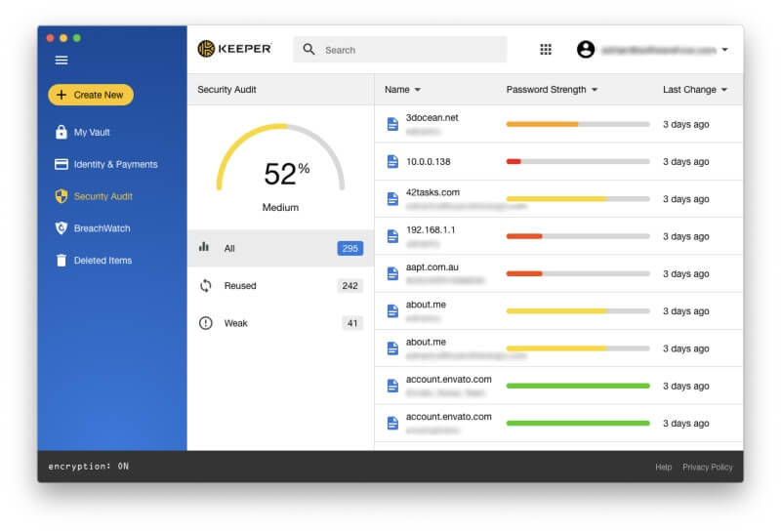Click the 42tasks.com yellow strength bar
This screenshot has width=781, height=532.
pos(556,199)
